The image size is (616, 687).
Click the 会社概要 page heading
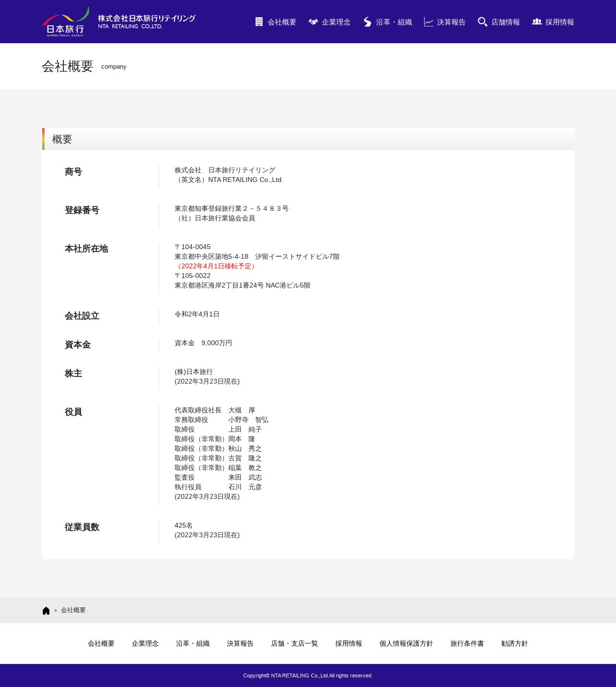67,66
